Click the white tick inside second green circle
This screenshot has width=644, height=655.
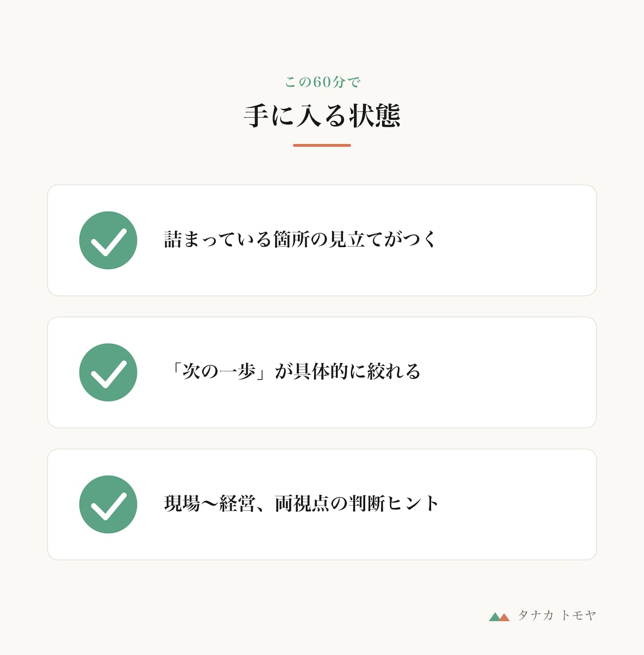(x=109, y=374)
